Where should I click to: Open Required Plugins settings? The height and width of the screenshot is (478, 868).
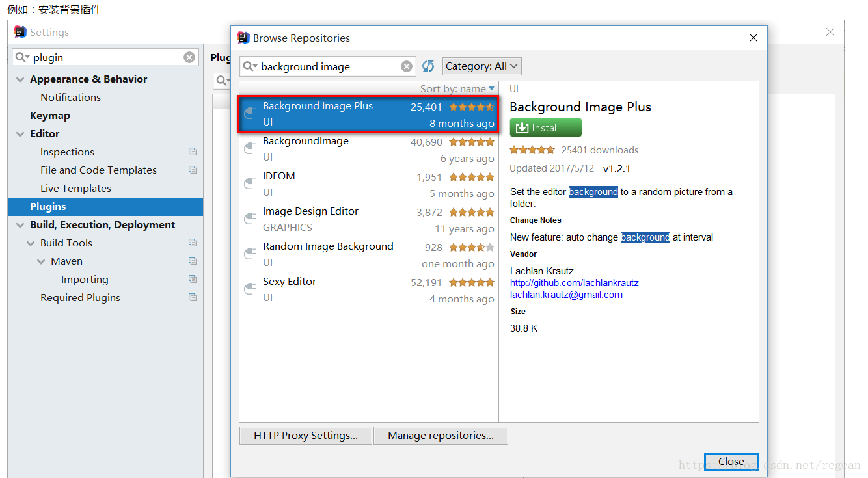(80, 297)
